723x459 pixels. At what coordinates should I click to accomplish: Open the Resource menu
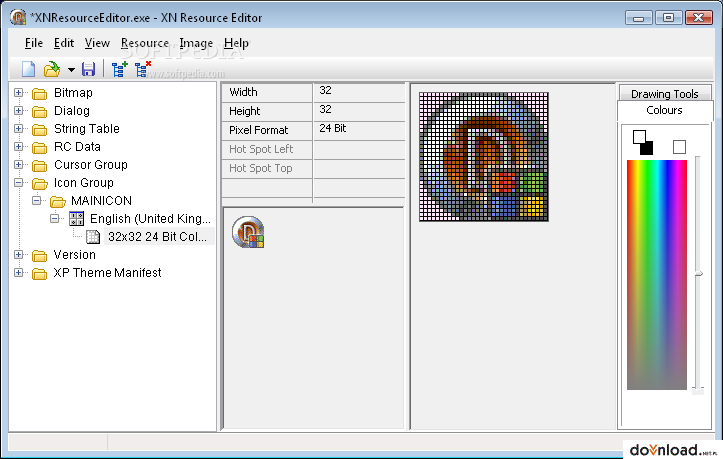[x=145, y=43]
